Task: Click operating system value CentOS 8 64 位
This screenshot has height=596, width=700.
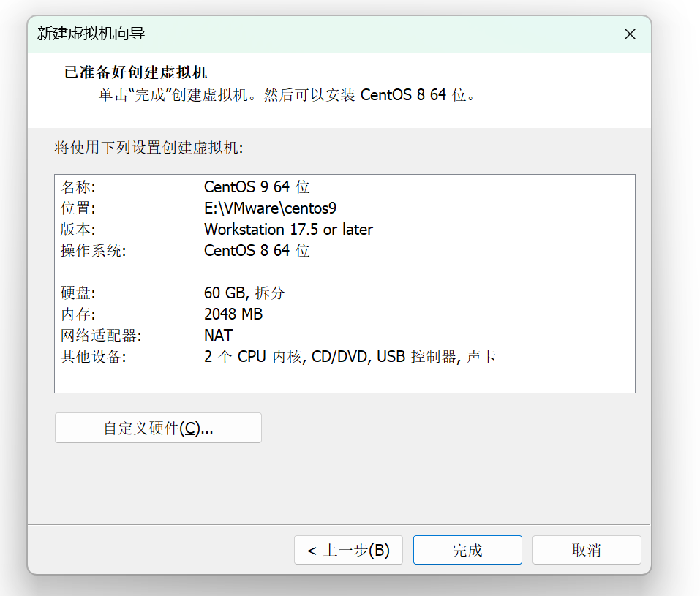Action: click(257, 250)
